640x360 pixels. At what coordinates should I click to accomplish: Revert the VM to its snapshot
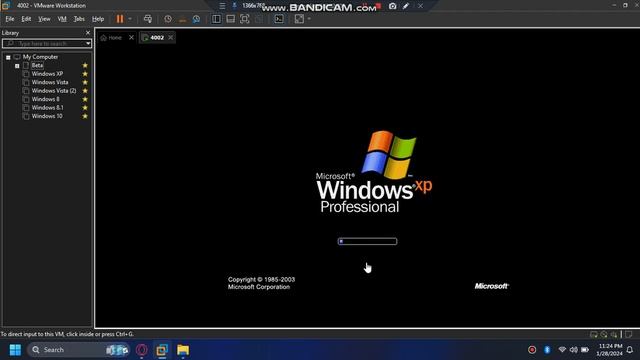[182, 19]
